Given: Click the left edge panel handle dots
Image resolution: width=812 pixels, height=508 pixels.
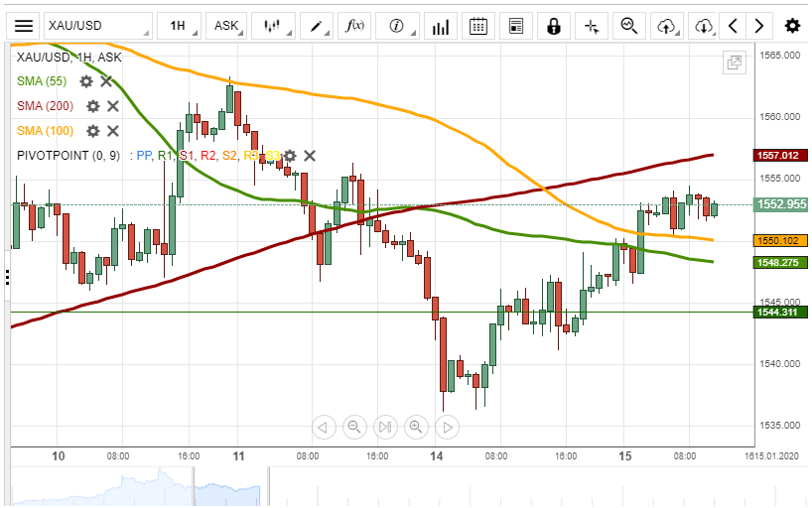Looking at the screenshot, I should [x=7, y=277].
